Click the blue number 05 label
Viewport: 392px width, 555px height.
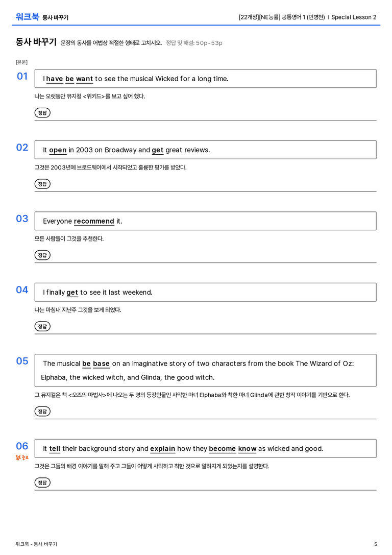[x=22, y=361]
